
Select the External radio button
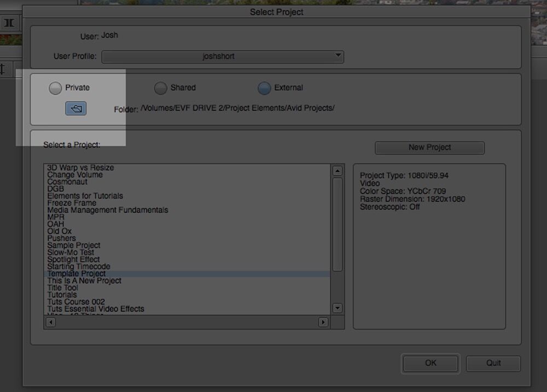(264, 87)
